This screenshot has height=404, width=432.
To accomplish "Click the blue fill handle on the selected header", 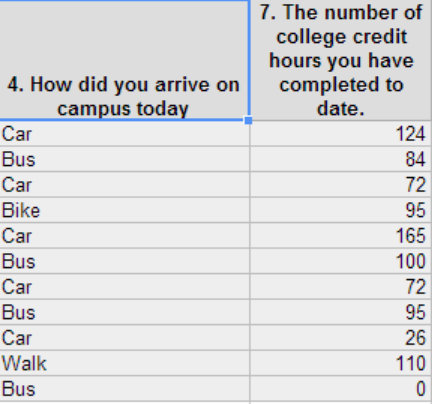I will [x=248, y=121].
